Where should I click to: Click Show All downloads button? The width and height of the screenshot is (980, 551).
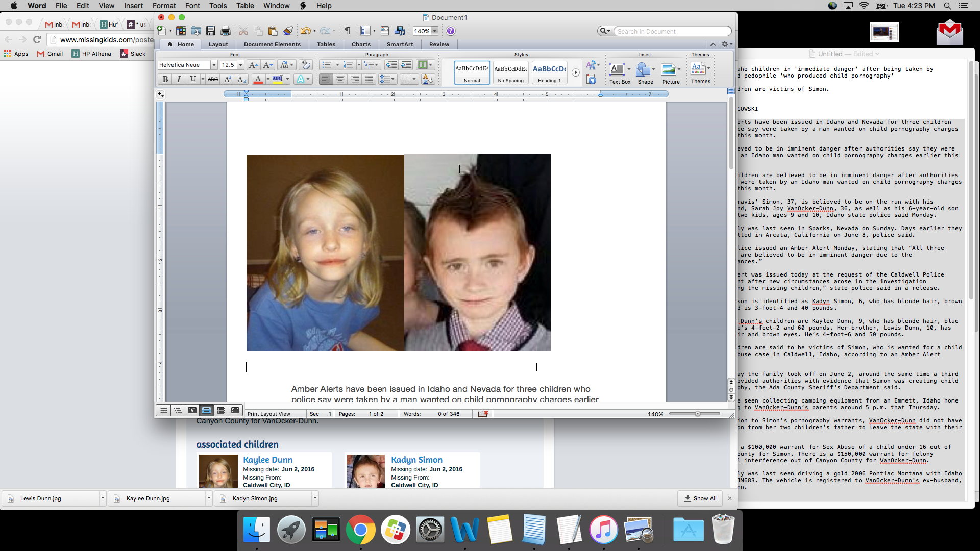click(700, 498)
